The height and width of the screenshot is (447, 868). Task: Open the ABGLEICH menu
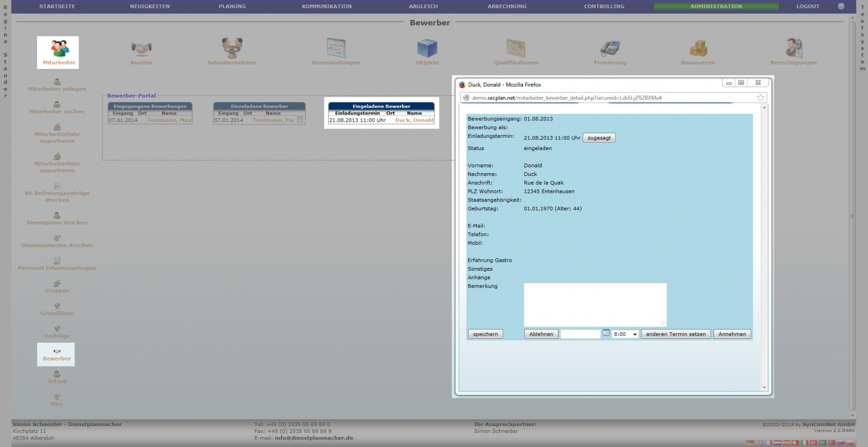(423, 6)
